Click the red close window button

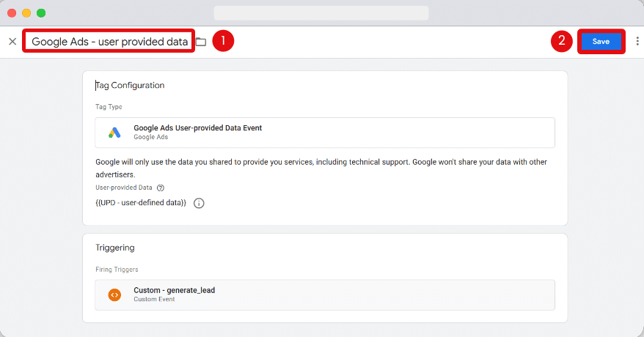coord(12,13)
